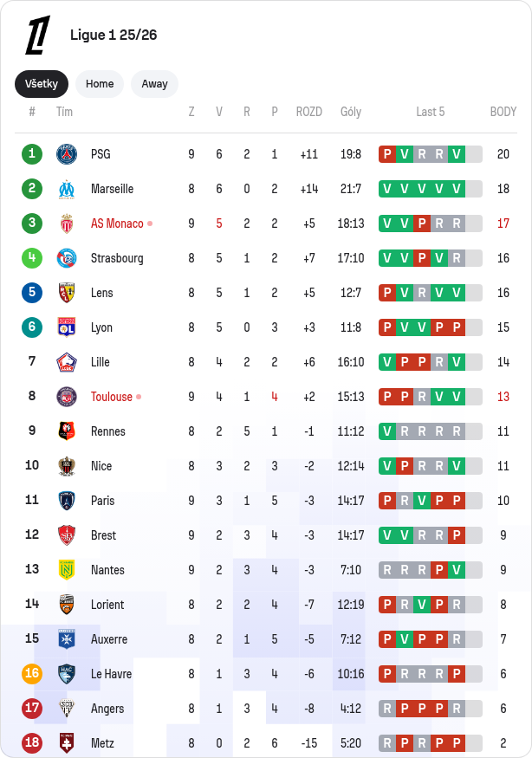Image resolution: width=532 pixels, height=758 pixels.
Task: Switch to the Home standings tab
Action: click(100, 84)
